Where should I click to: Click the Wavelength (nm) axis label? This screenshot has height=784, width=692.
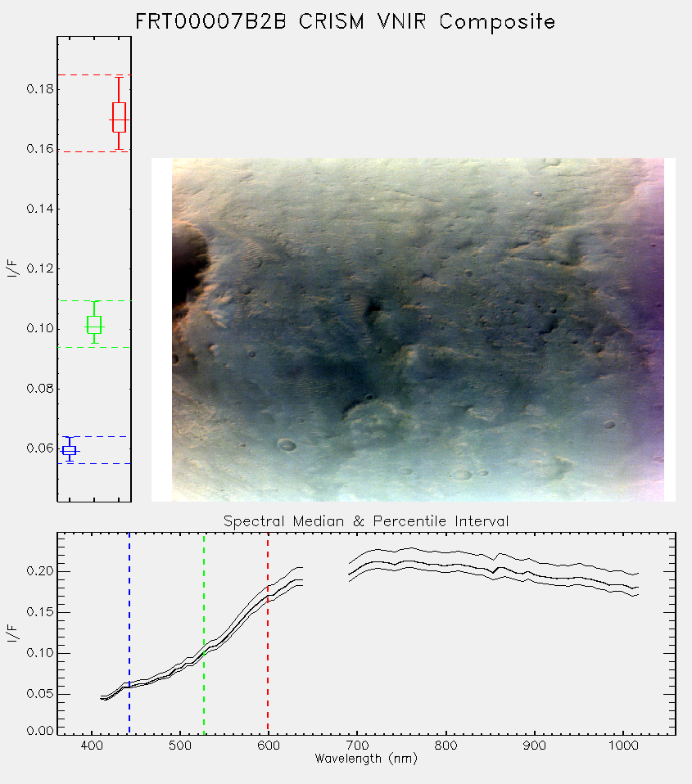(x=366, y=759)
